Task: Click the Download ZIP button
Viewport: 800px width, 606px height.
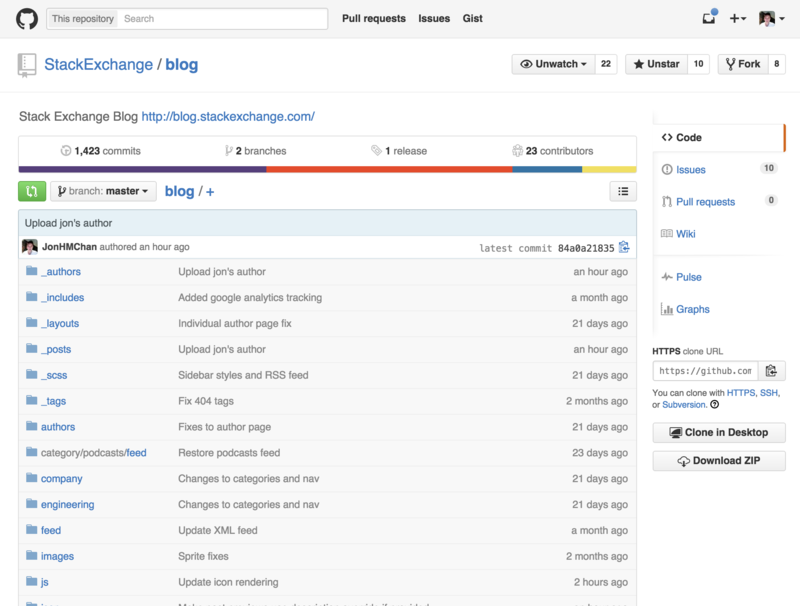Action: (x=719, y=461)
